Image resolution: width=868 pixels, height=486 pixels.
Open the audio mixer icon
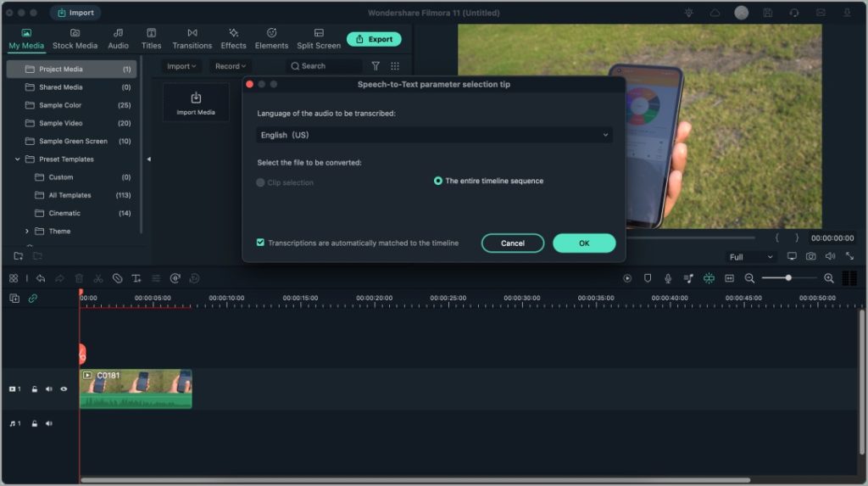[688, 278]
